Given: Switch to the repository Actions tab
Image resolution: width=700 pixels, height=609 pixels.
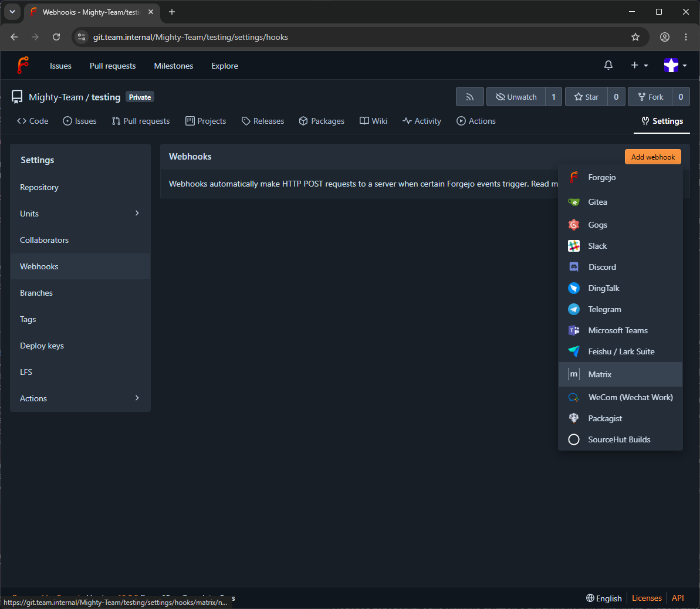Looking at the screenshot, I should pyautogui.click(x=476, y=121).
